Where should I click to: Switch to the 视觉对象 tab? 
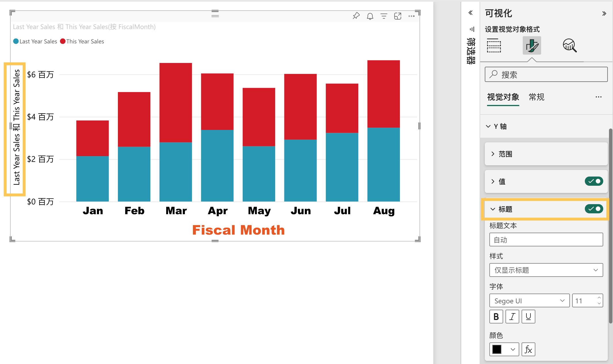(x=503, y=97)
